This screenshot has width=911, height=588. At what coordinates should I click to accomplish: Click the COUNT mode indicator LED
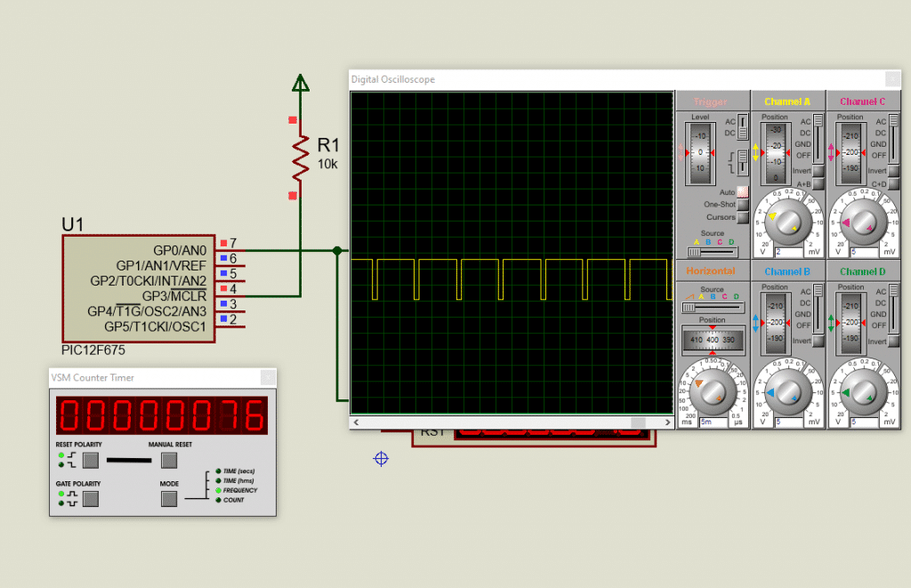click(219, 500)
